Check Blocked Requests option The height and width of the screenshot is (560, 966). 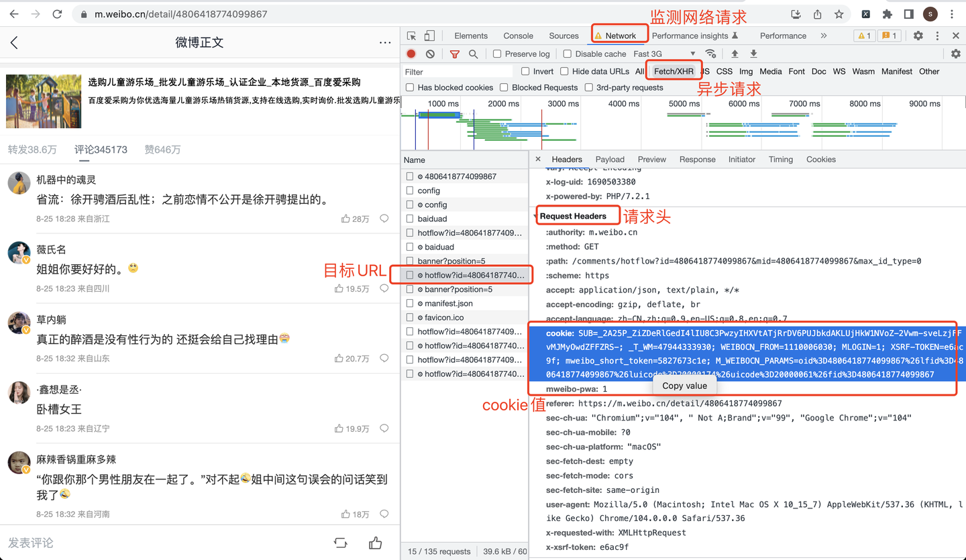tap(504, 87)
